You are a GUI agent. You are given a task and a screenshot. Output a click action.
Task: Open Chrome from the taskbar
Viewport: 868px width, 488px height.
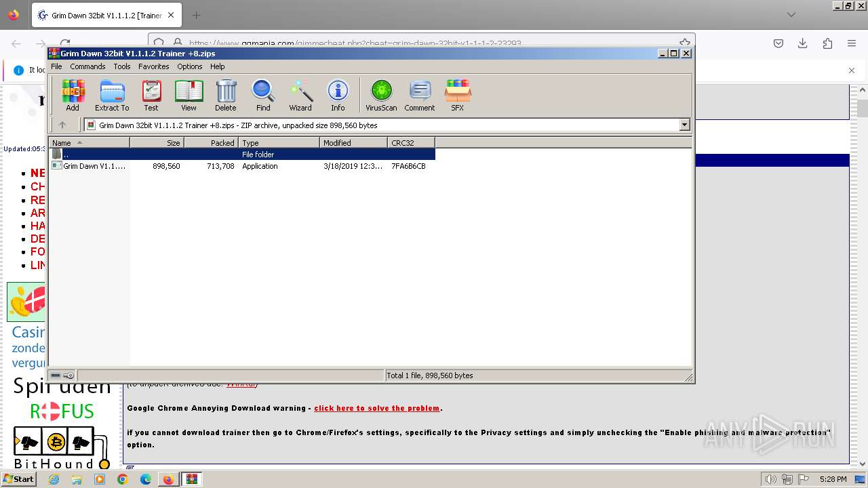click(123, 479)
